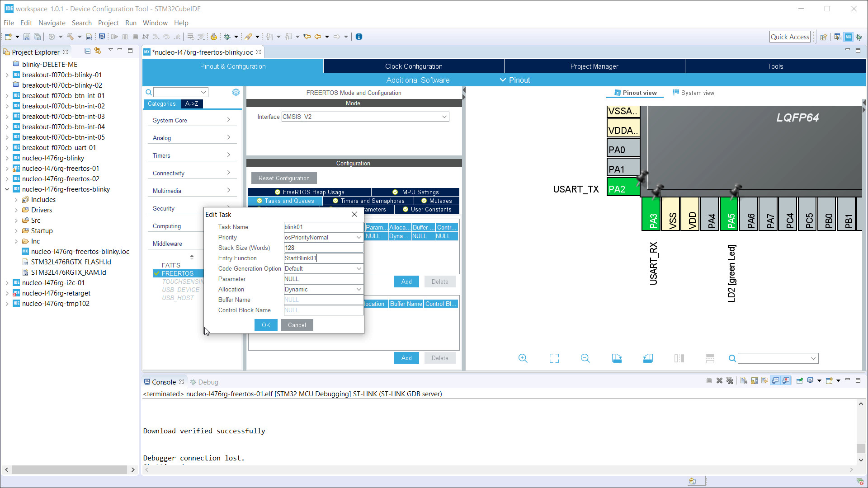Click Project Explorer horizontal scrollbar

69,469
